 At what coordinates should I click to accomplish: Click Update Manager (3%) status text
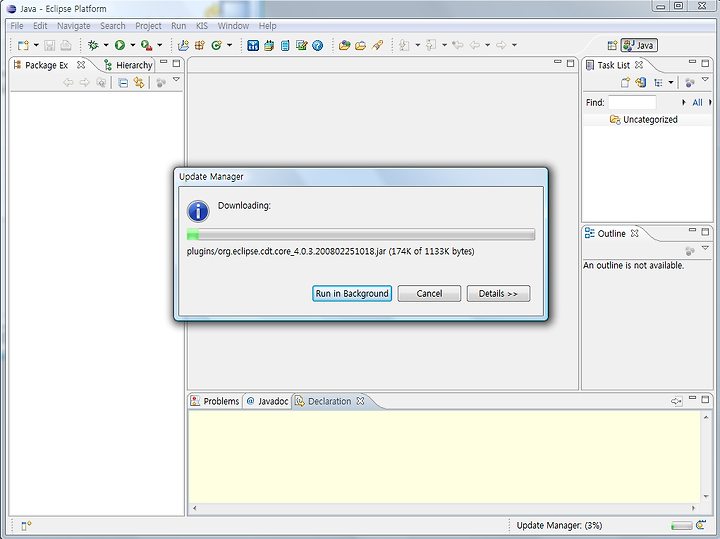pyautogui.click(x=559, y=525)
